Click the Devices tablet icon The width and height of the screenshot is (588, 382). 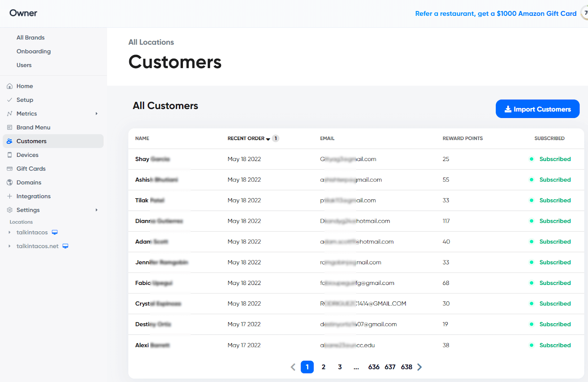point(10,155)
